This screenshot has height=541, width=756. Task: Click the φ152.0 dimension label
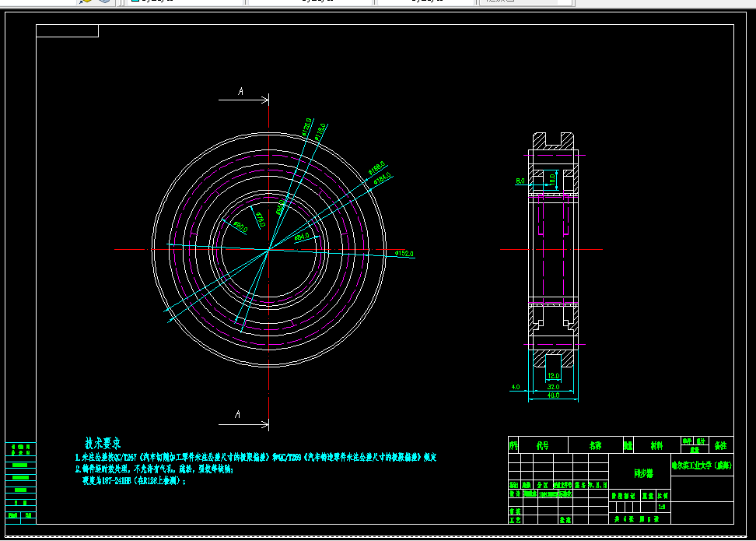(x=404, y=253)
